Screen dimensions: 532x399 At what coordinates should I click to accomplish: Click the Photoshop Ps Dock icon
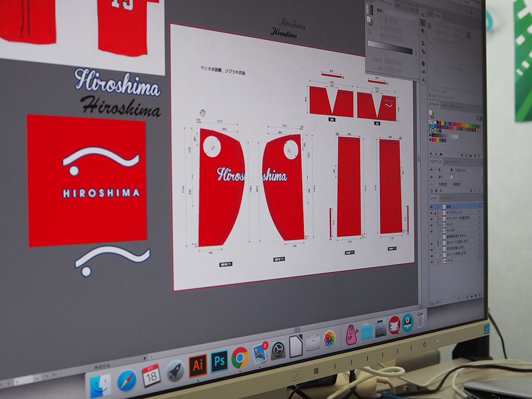point(219,361)
